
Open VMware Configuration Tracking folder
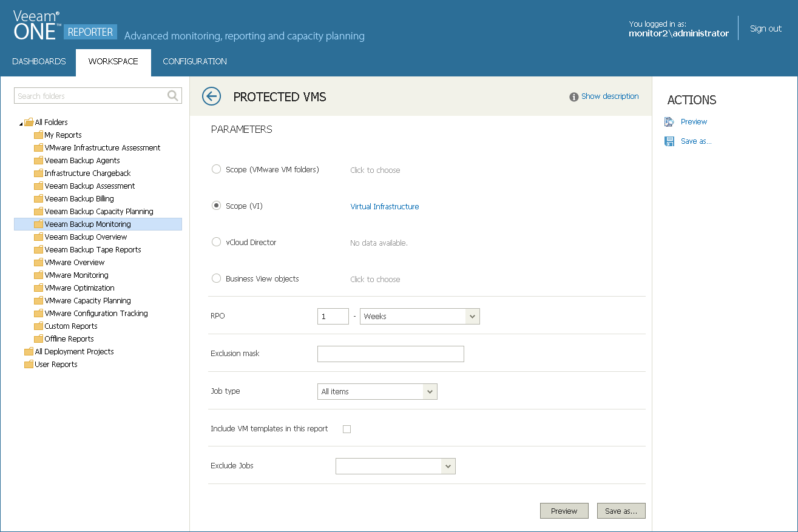pyautogui.click(x=96, y=313)
